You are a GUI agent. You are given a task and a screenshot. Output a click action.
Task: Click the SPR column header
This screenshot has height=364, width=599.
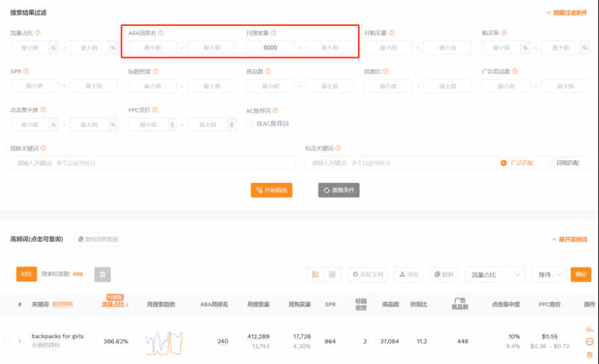(x=330, y=304)
